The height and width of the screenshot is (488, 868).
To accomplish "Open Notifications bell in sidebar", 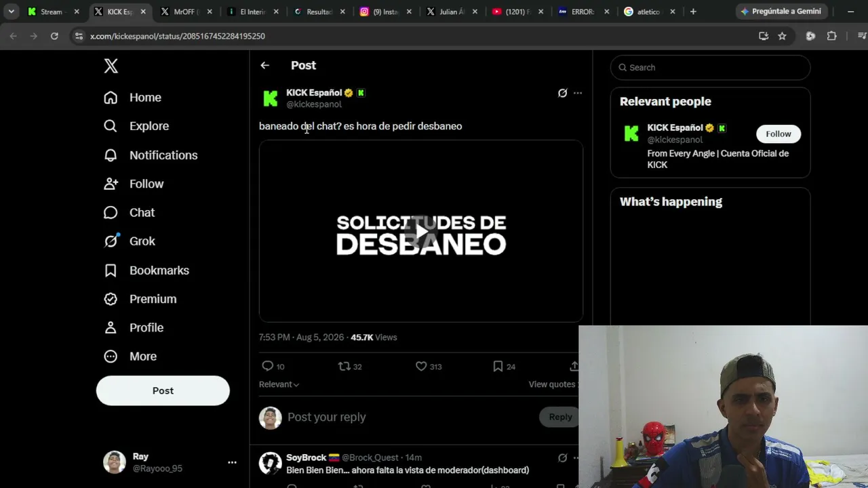I will [151, 155].
